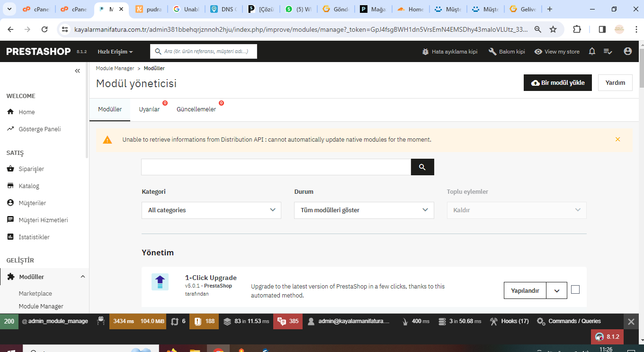Click the Yardım button

tap(615, 82)
